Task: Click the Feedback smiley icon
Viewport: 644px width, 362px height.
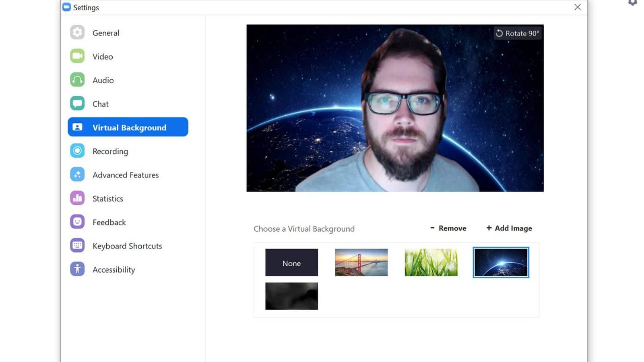Action: click(x=77, y=222)
